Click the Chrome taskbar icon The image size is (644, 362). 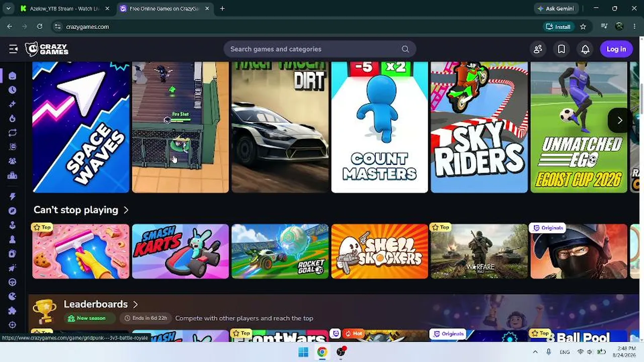(x=322, y=352)
